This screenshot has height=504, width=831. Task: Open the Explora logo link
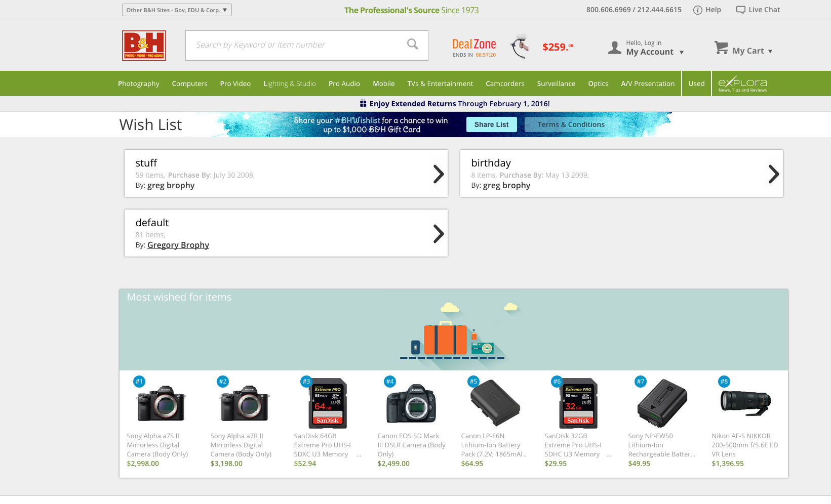(742, 83)
